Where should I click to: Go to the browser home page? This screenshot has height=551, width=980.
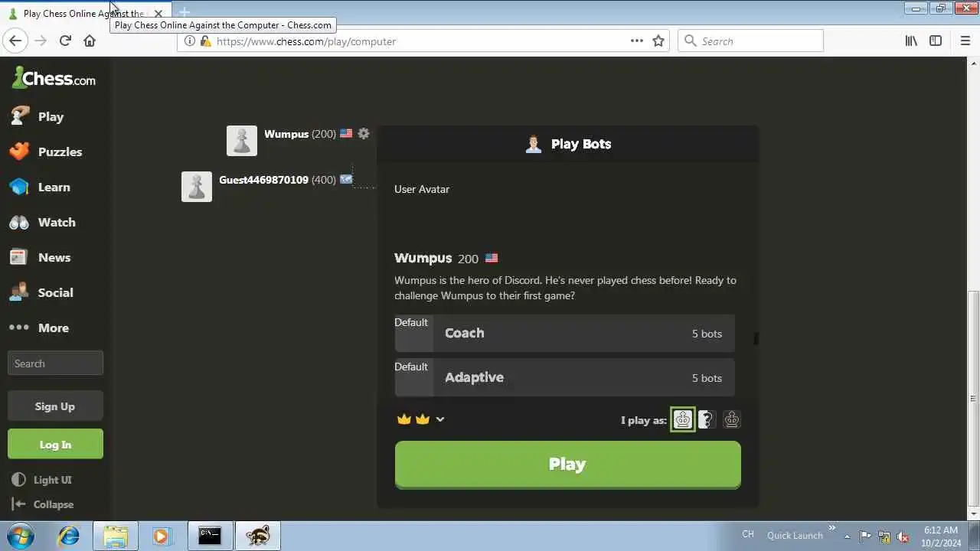coord(90,41)
